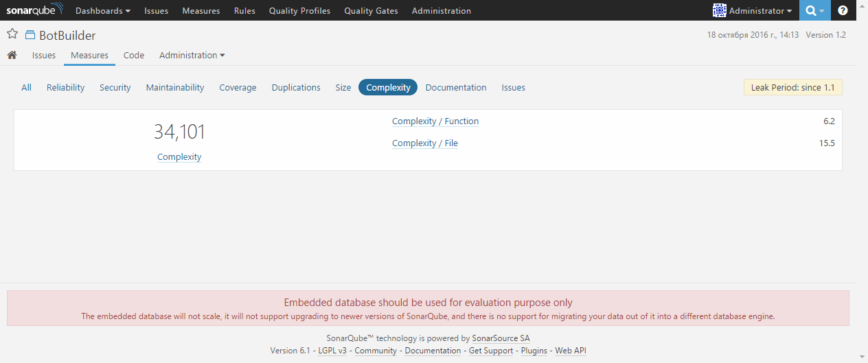Image resolution: width=868 pixels, height=363 pixels.
Task: Favorite BotBuilder with the star icon
Action: click(12, 34)
